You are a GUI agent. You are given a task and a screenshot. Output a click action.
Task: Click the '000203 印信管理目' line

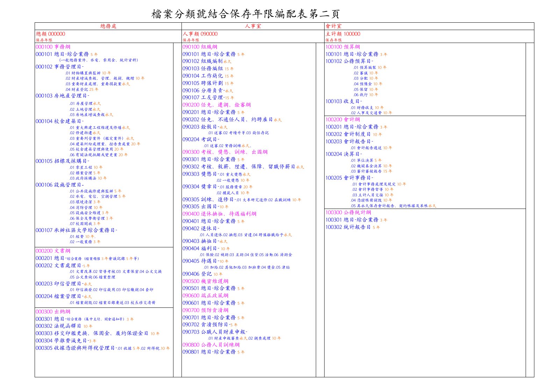coord(64,284)
